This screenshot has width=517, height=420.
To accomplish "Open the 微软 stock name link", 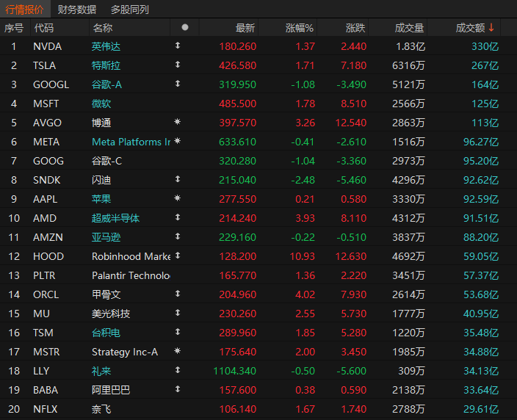I will [101, 104].
